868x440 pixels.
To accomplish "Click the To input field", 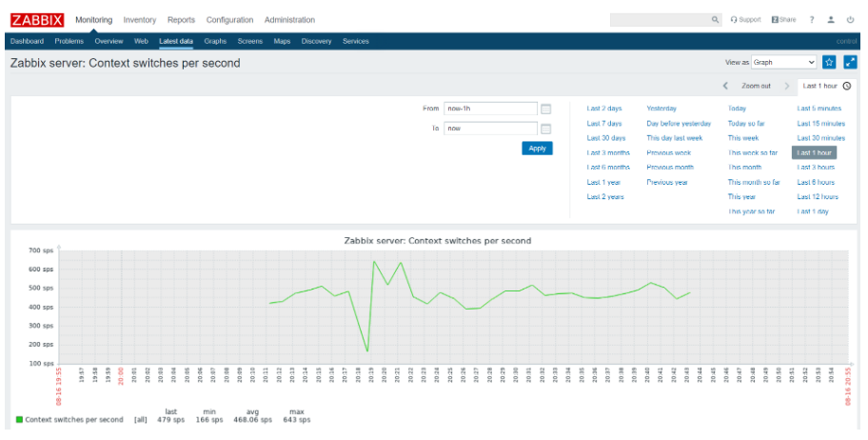I will click(490, 129).
